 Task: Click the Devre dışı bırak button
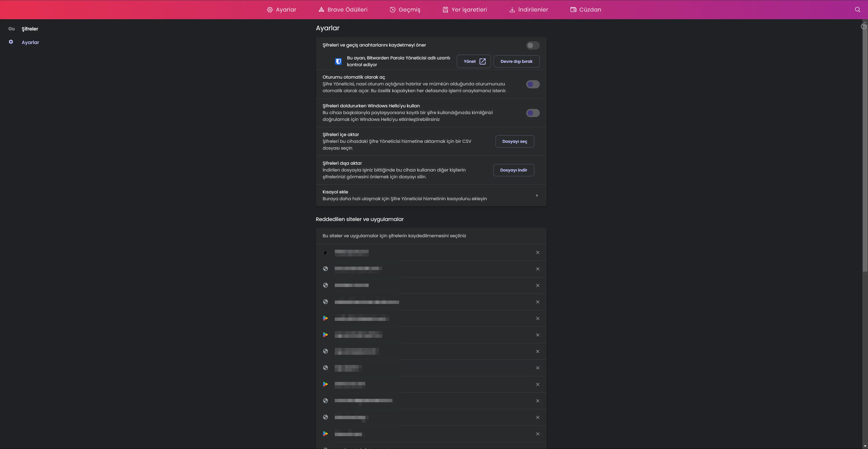516,61
